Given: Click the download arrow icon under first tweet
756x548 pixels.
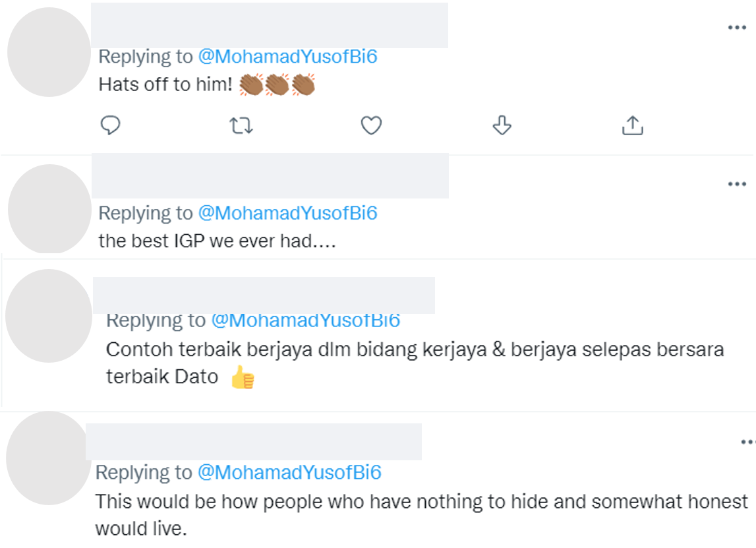Looking at the screenshot, I should (502, 125).
